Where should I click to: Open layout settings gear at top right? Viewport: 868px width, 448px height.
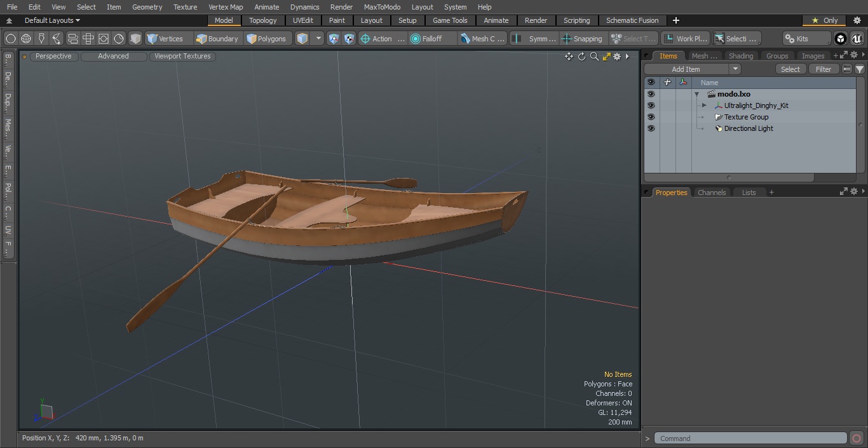click(x=857, y=20)
